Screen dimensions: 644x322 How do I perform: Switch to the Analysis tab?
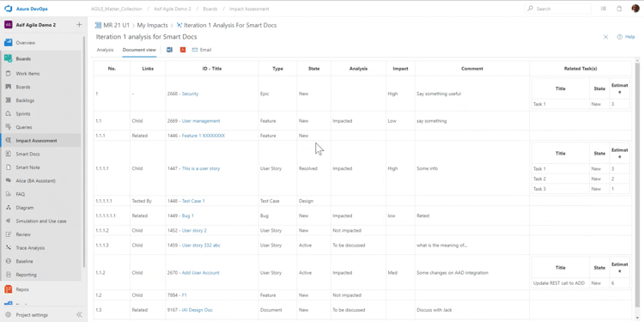click(x=105, y=50)
